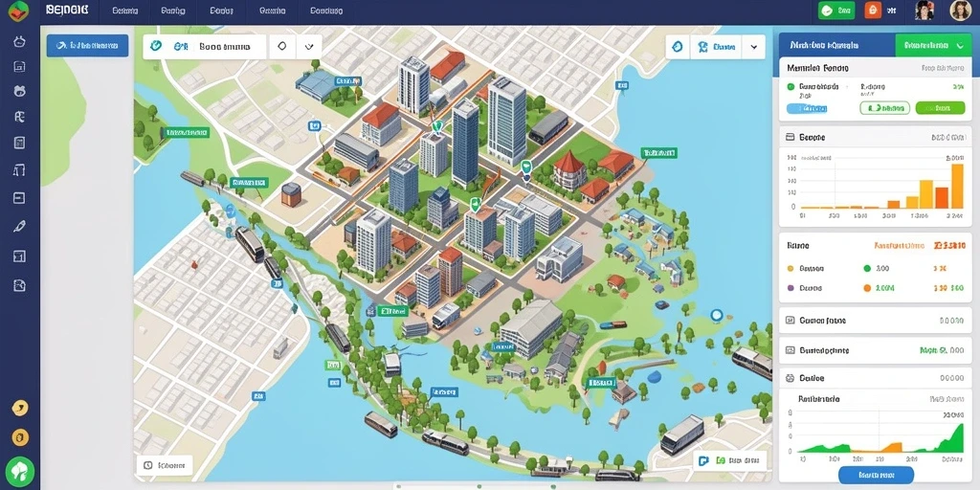
Task: Open the dropdown arrow in right map toolbar
Action: (754, 47)
